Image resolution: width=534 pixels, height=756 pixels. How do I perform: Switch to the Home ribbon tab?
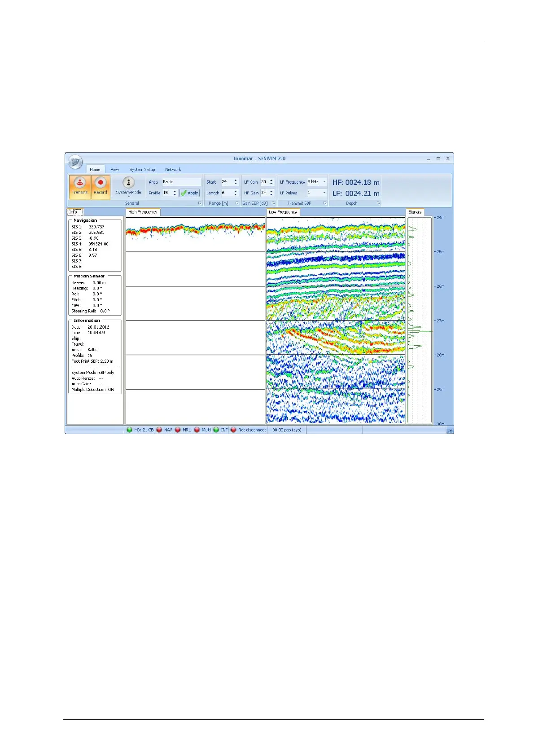(x=95, y=170)
